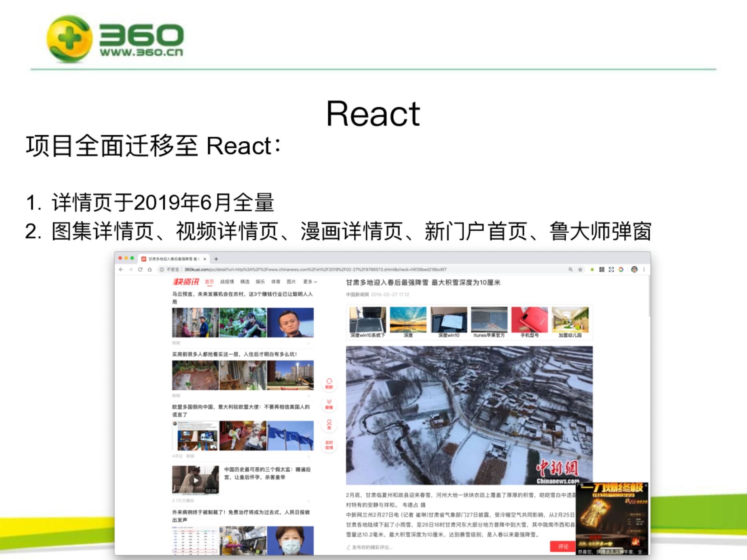
Task: Click the browser reload icon
Action: tap(140, 270)
